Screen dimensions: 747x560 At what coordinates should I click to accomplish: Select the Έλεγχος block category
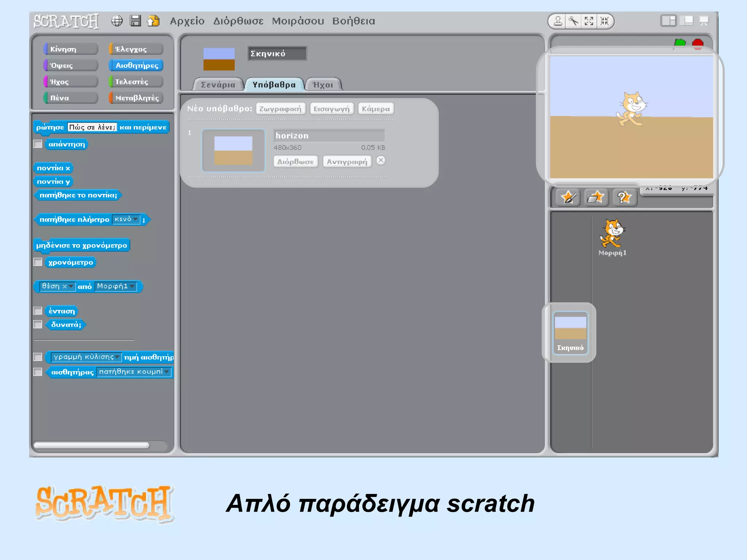pos(136,49)
